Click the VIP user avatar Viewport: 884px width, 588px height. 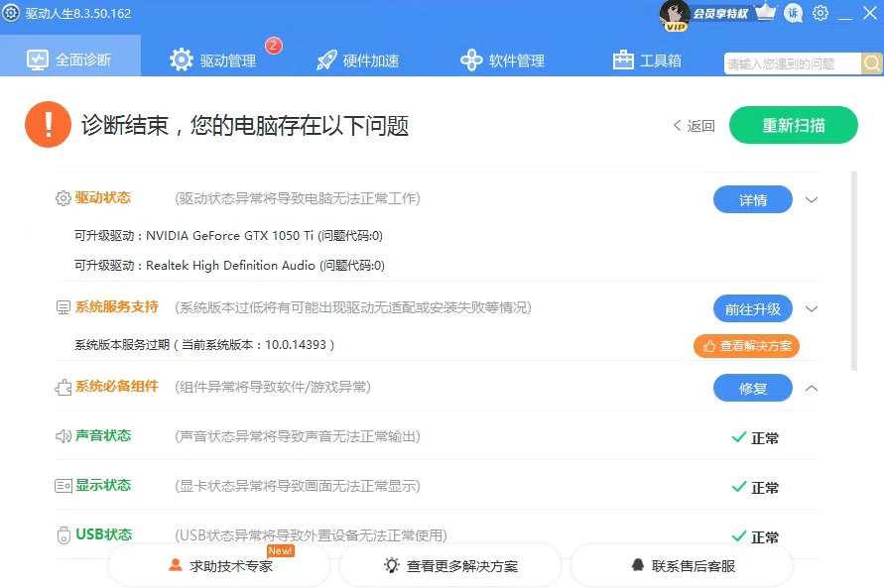pyautogui.click(x=675, y=15)
